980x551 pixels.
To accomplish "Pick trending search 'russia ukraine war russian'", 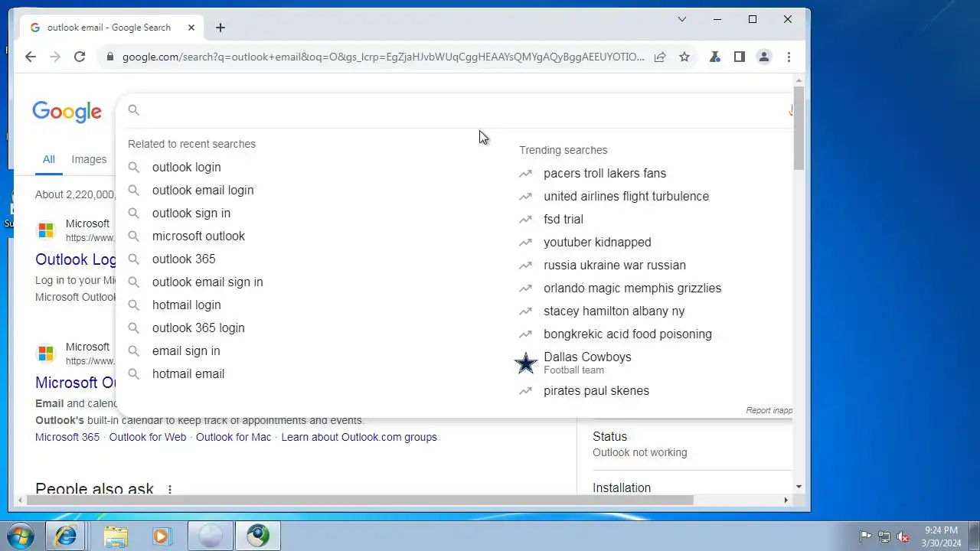I will [615, 265].
